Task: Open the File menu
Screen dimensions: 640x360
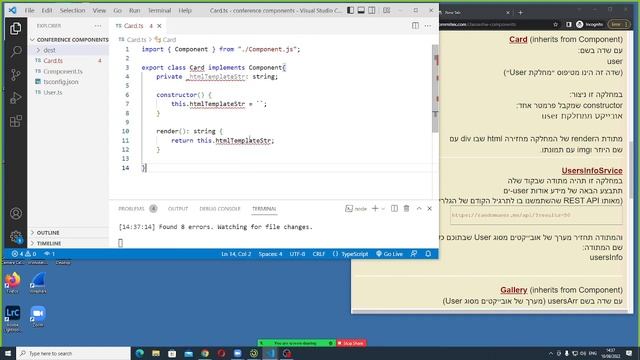Action: 29,10
